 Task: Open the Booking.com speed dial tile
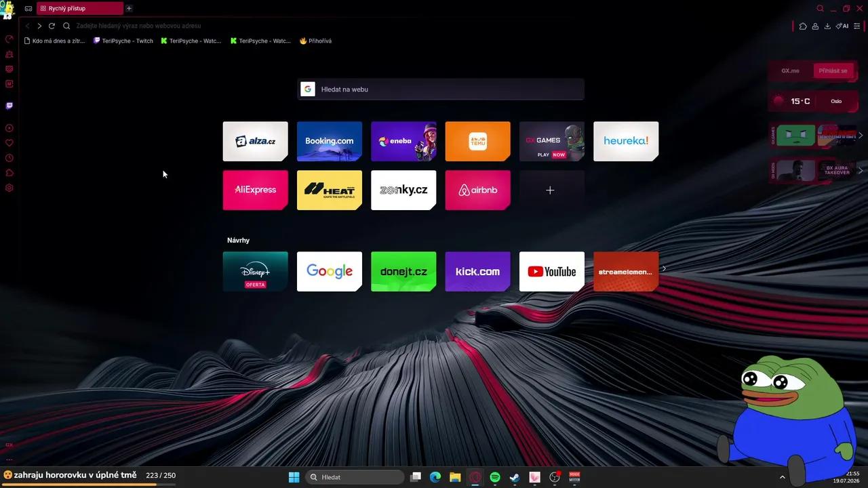[330, 141]
